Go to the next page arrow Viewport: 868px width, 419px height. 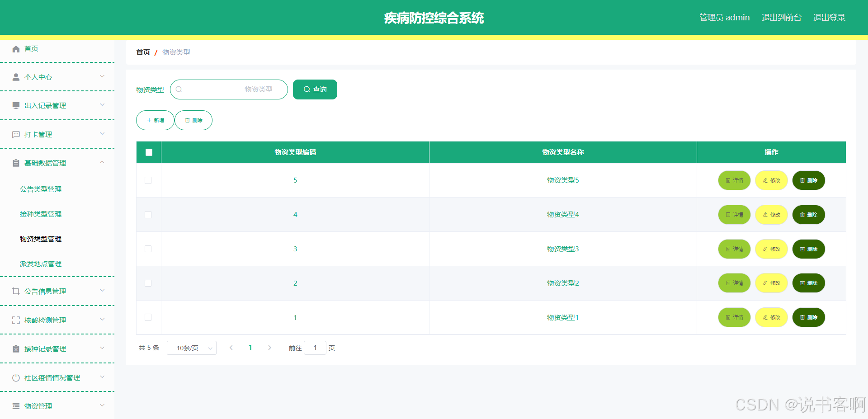[x=269, y=348]
